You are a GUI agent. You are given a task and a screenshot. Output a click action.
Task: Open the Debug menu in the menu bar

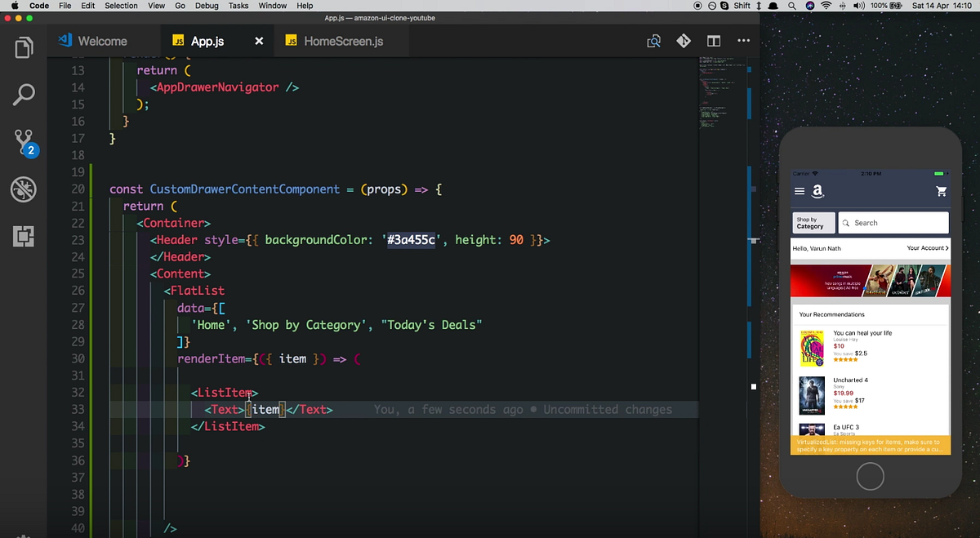(207, 6)
